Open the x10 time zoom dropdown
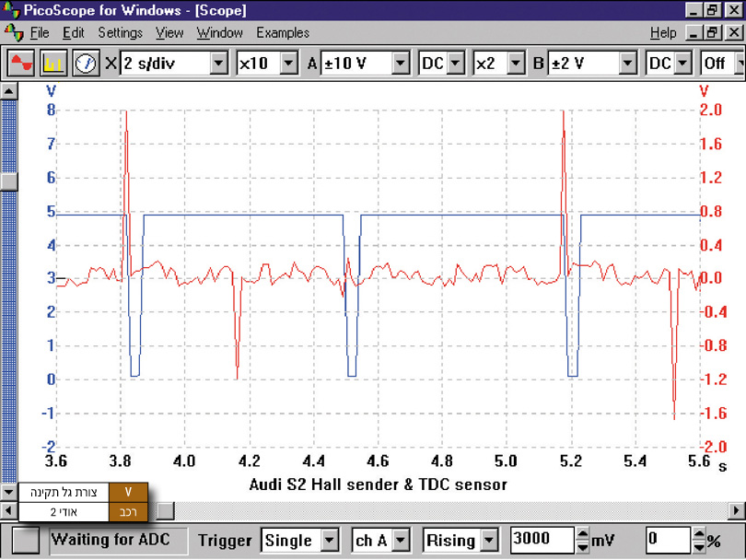Image resolution: width=746 pixels, height=560 pixels. click(288, 64)
